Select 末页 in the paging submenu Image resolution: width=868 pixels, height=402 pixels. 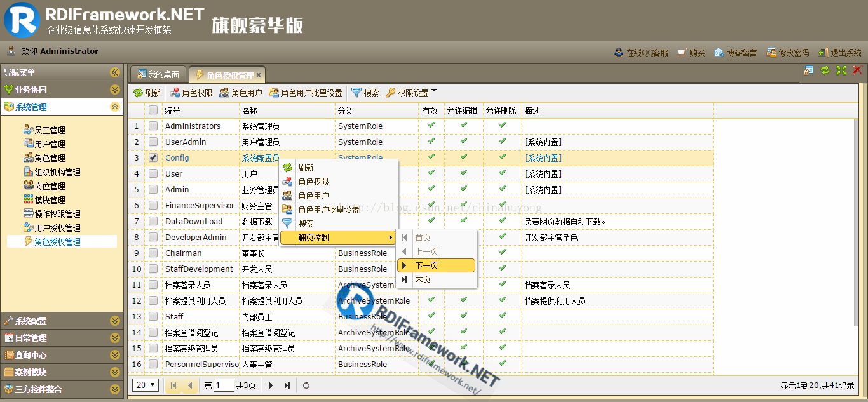pos(436,279)
